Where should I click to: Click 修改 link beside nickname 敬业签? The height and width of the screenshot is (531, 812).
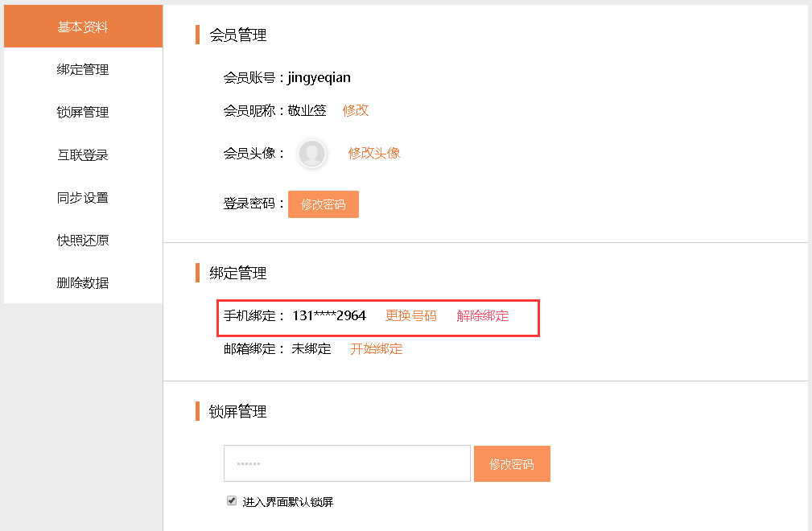[356, 110]
